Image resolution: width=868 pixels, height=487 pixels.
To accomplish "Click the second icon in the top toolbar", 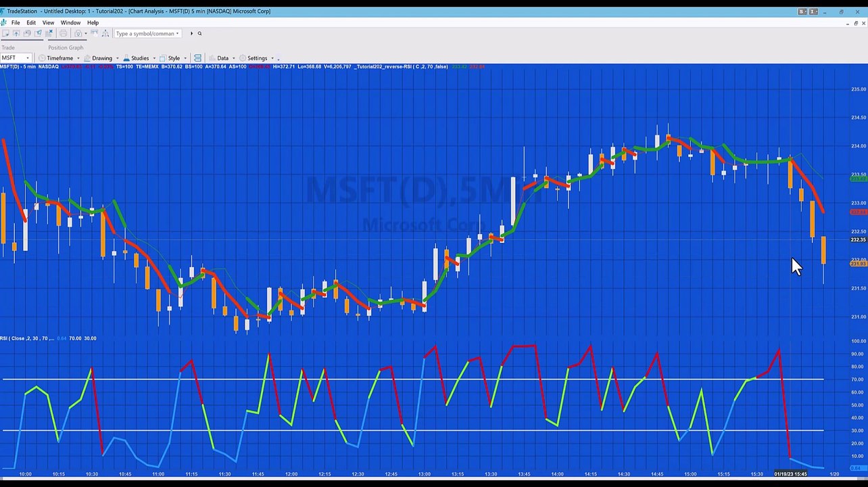I will click(x=16, y=33).
